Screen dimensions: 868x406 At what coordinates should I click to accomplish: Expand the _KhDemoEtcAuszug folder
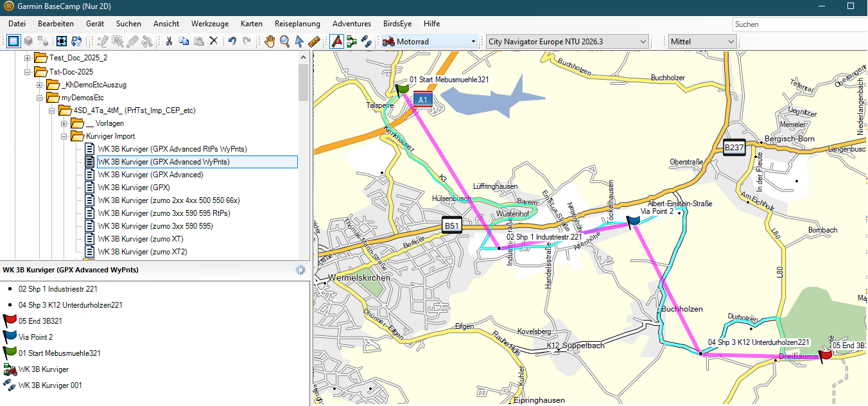(x=40, y=84)
